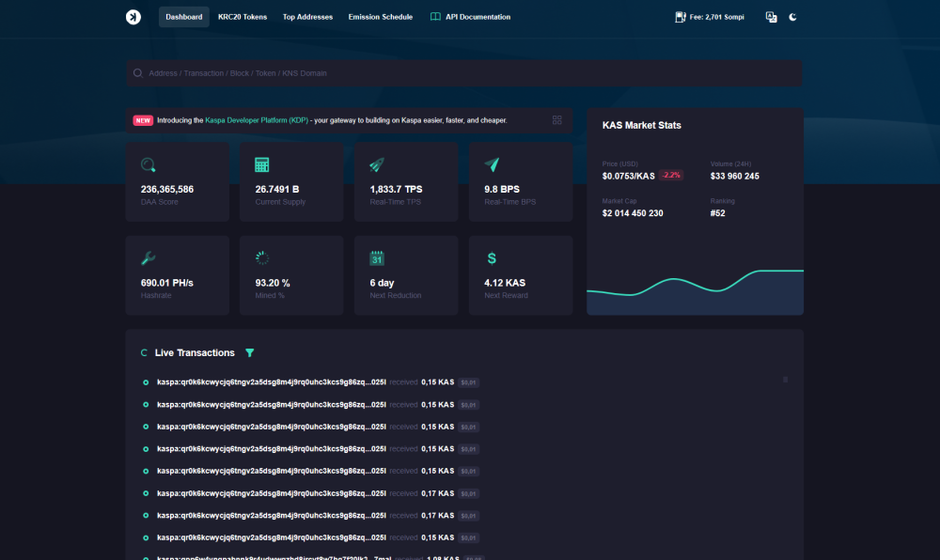Click the first transaction status dot
Screen dimensions: 940x560
(x=146, y=382)
